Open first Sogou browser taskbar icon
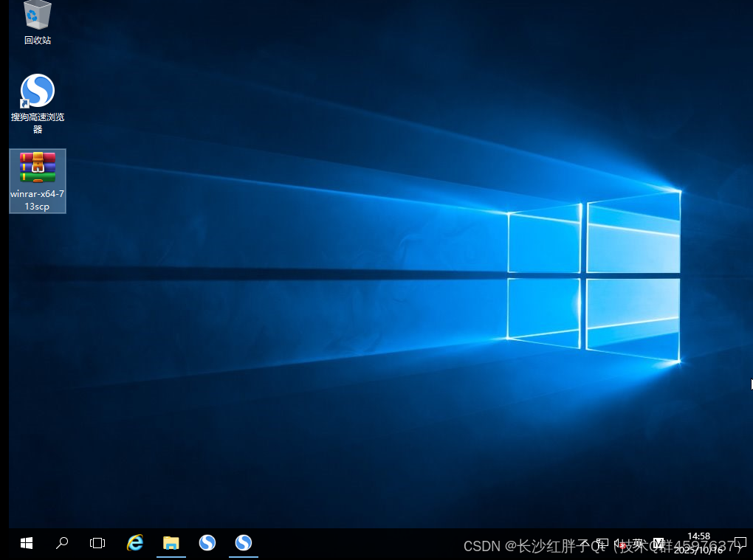 pyautogui.click(x=207, y=543)
